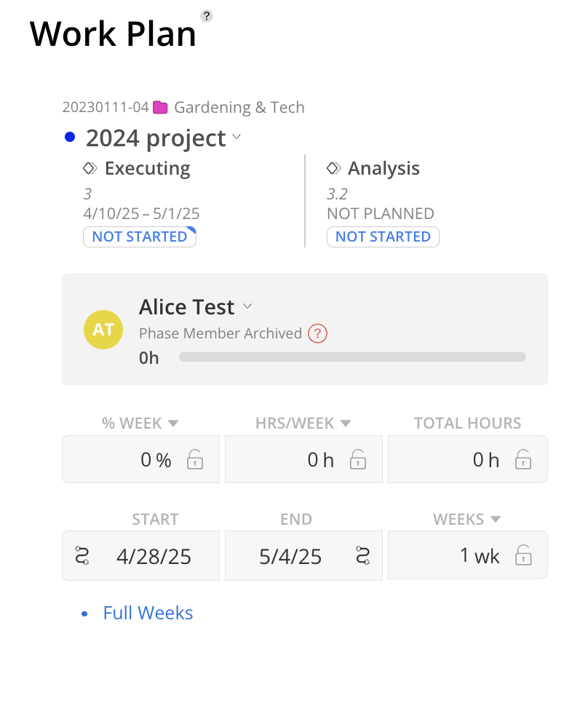The image size is (588, 719).
Task: Click the pink Gardening & Tech folder icon
Action: click(x=160, y=107)
